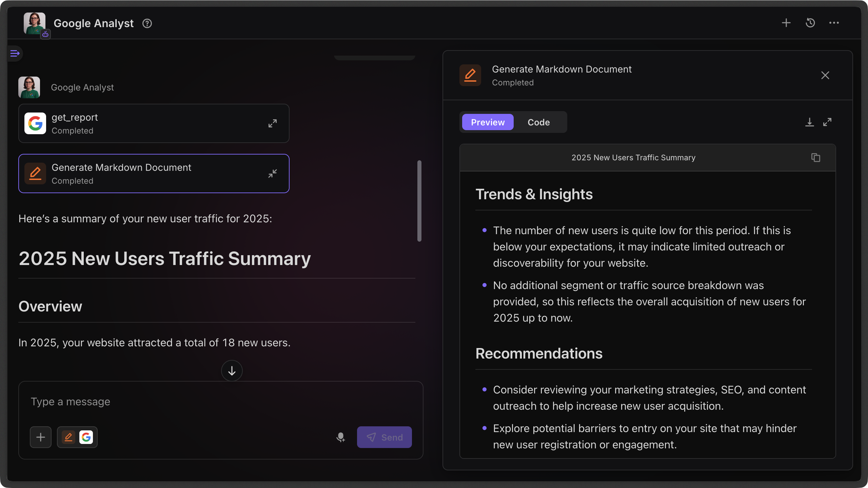This screenshot has width=868, height=488.
Task: Select the Preview tab
Action: [x=487, y=122]
